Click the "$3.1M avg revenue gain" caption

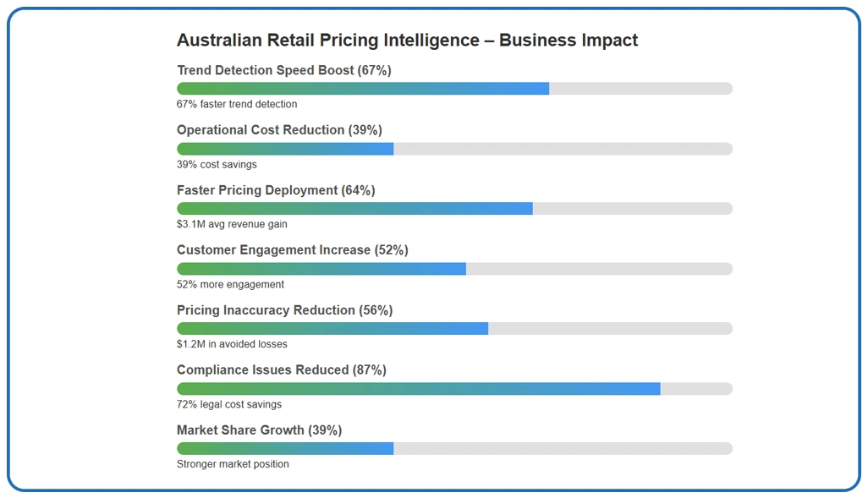[x=232, y=225]
